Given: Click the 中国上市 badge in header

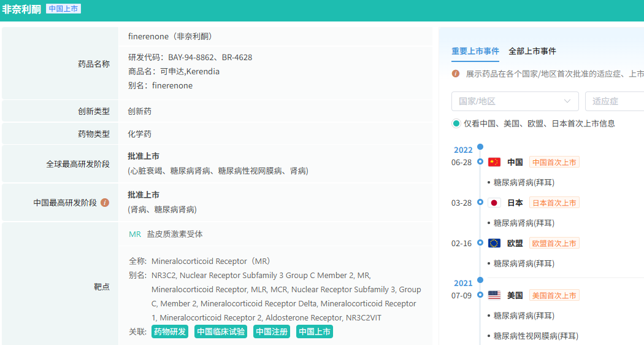Looking at the screenshot, I should (64, 9).
